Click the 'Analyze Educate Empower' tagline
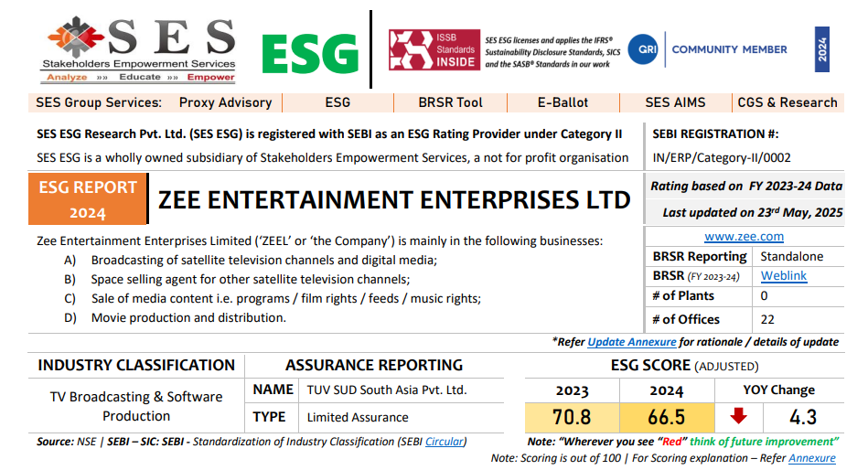 tap(140, 77)
